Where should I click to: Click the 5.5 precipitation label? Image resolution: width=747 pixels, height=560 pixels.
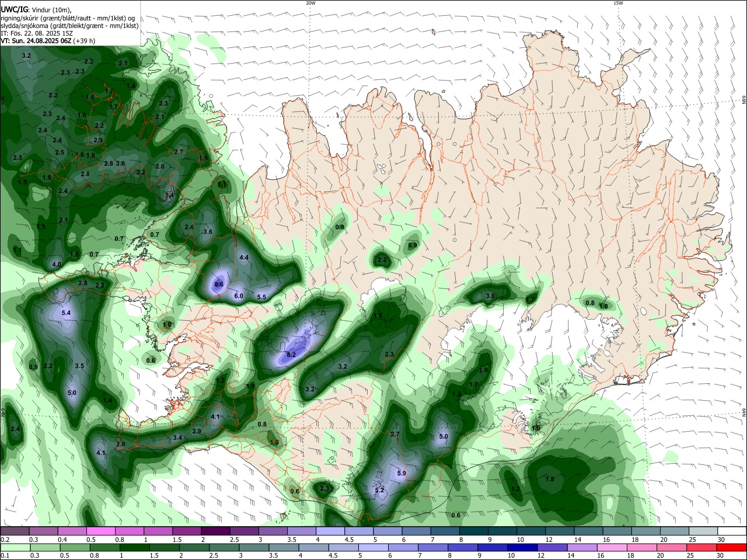261,297
